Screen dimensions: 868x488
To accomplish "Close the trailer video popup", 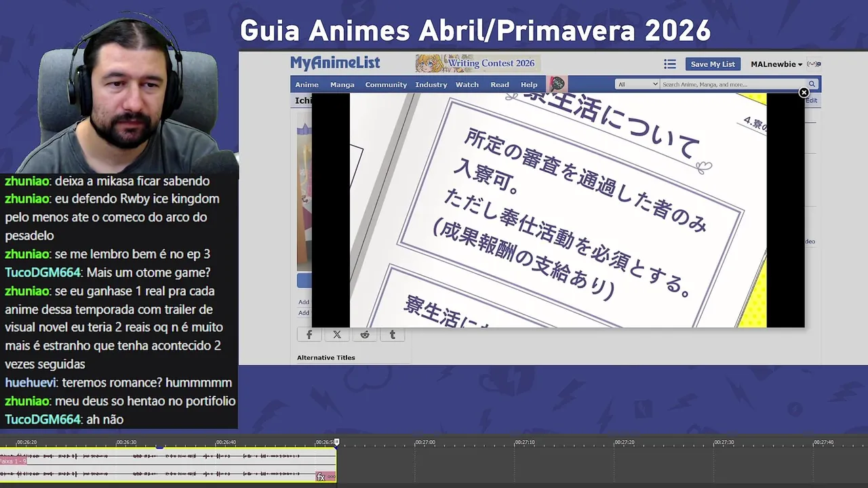I will (804, 92).
